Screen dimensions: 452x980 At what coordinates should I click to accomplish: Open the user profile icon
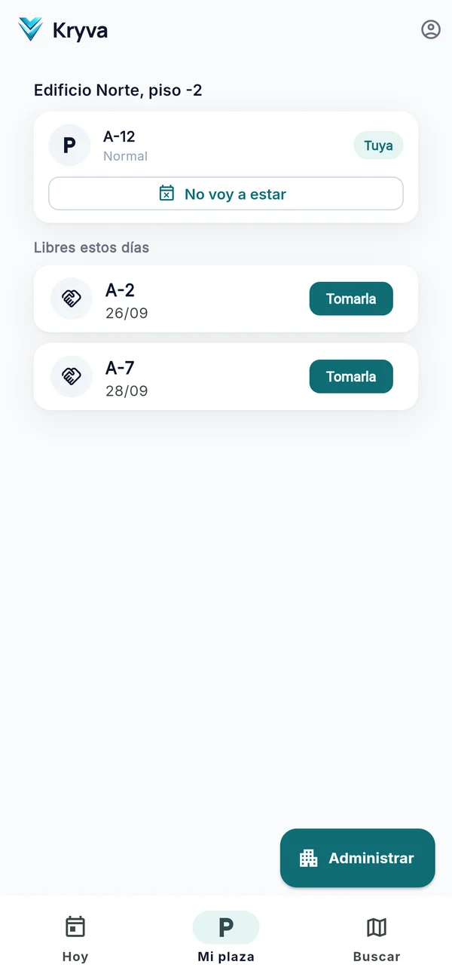431,30
